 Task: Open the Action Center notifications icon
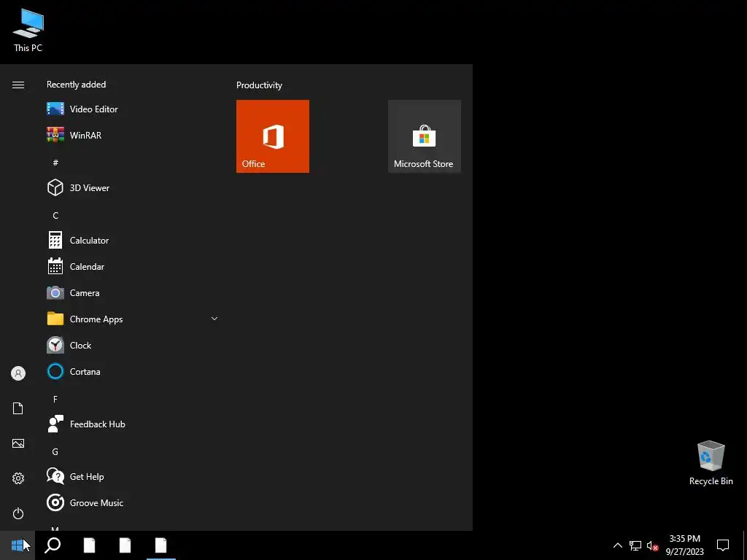pos(723,545)
